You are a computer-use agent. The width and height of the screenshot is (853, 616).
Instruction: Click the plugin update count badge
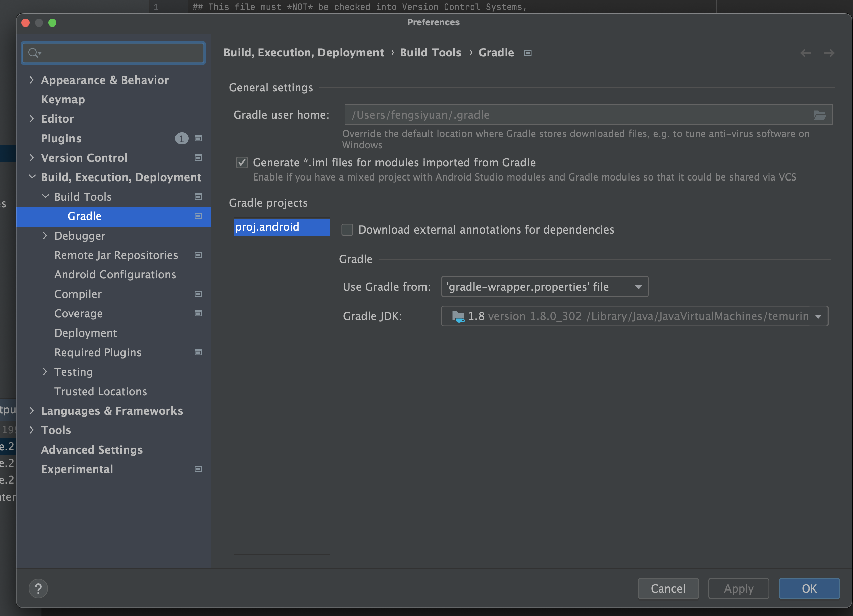tap(181, 138)
